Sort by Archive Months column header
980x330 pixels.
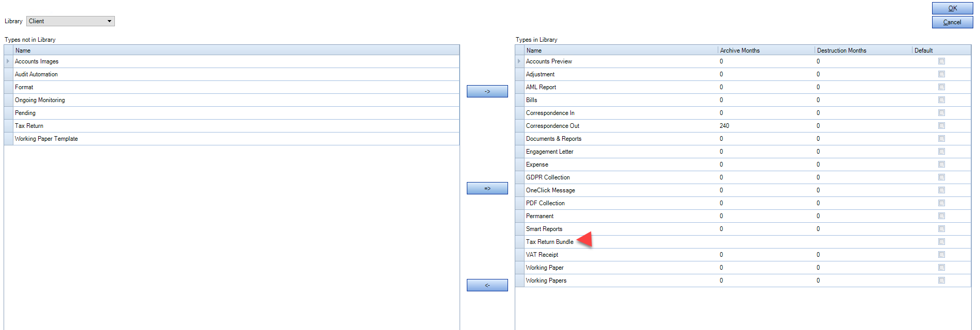click(766, 50)
